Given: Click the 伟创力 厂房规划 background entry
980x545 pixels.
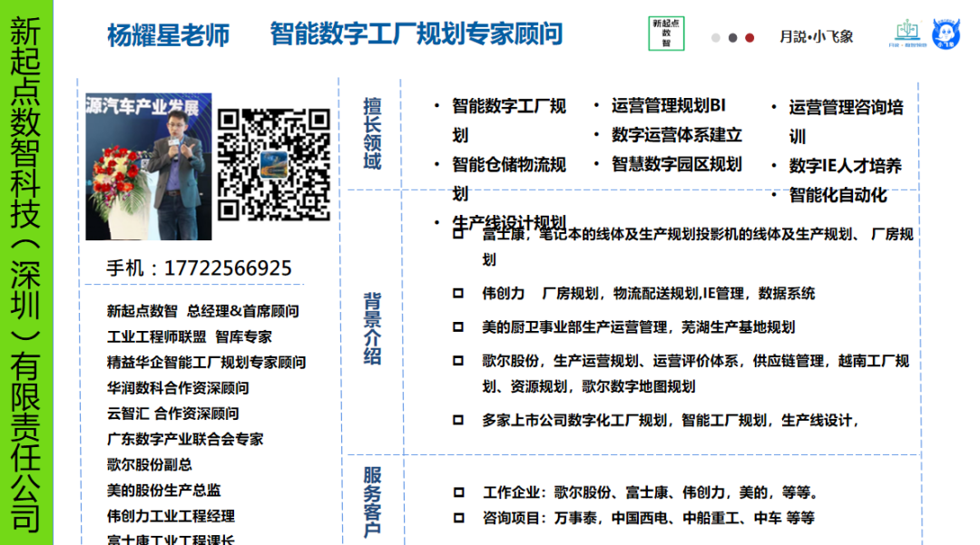Looking at the screenshot, I should 648,294.
